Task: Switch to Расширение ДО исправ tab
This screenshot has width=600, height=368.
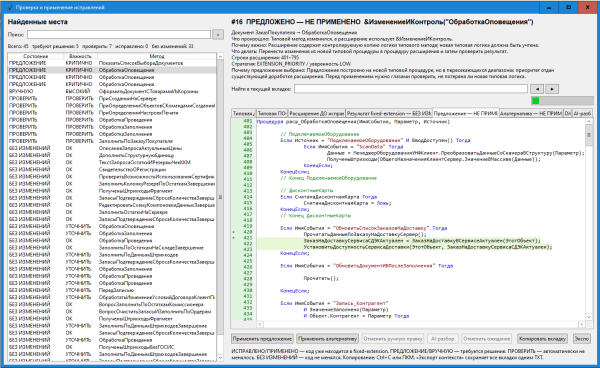Action: 316,114
